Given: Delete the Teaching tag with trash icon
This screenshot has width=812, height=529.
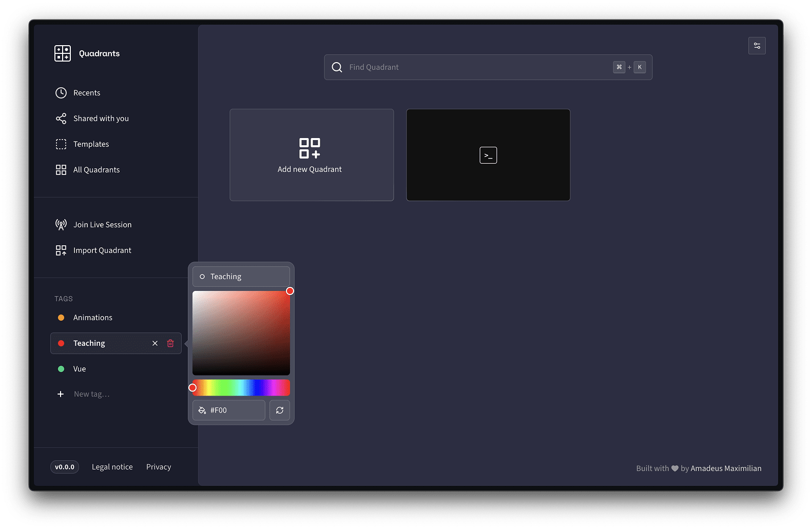Looking at the screenshot, I should 170,343.
